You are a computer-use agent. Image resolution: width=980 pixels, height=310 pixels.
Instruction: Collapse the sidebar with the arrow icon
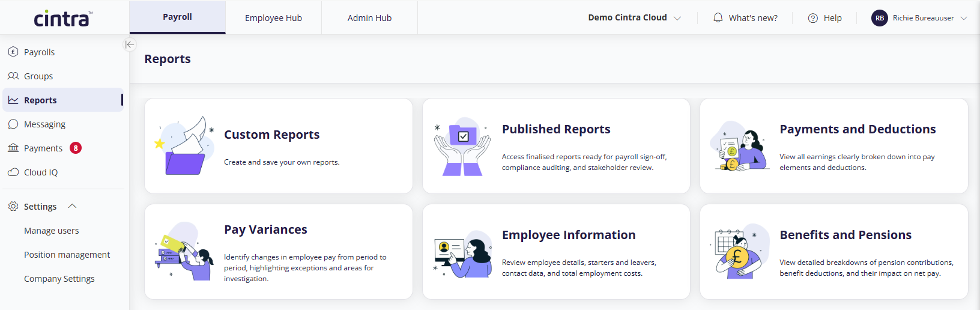[130, 44]
